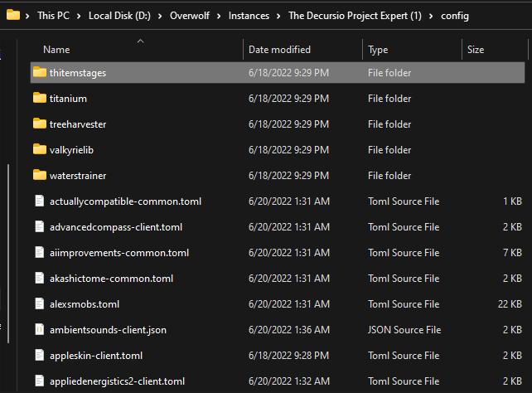Screen dimensions: 532x393
Task: Click the alexsmobs.toml file icon
Action: click(x=40, y=303)
